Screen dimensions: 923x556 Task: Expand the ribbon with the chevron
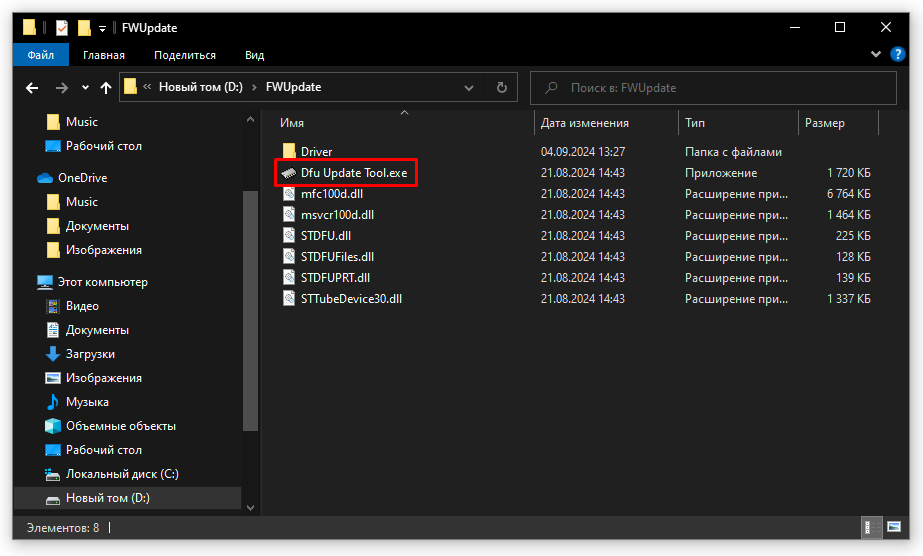click(x=877, y=55)
